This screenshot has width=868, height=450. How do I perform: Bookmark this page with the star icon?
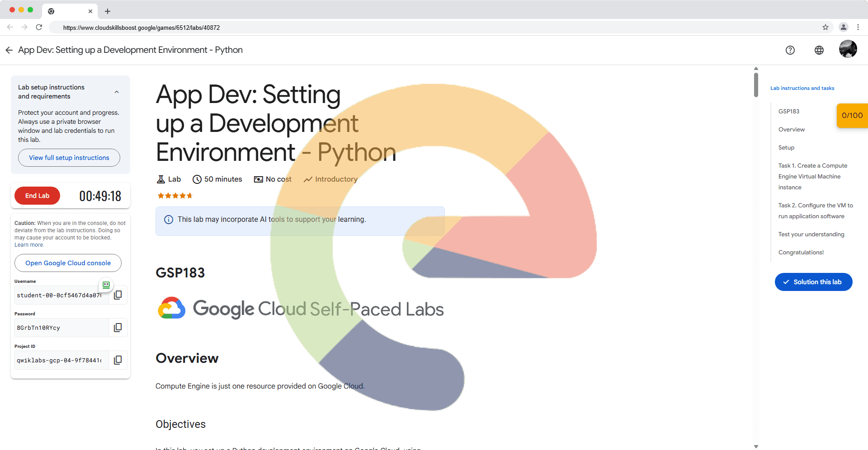[825, 28]
